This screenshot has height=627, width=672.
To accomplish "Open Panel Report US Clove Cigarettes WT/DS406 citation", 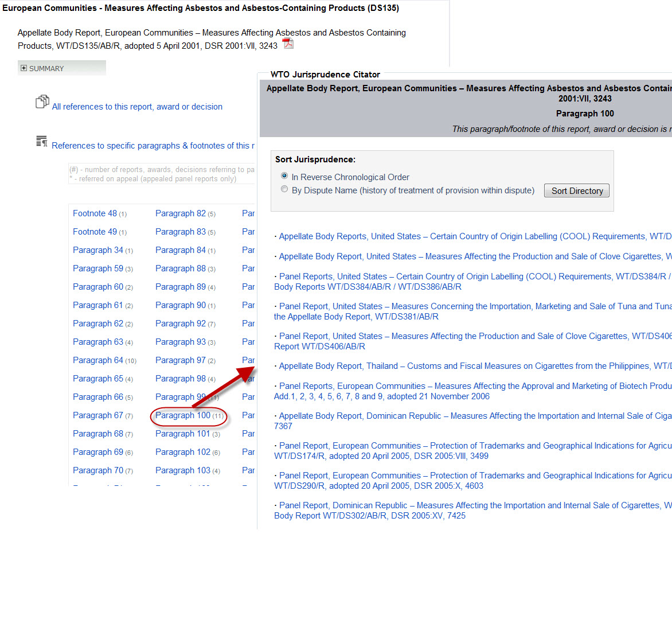I will 472,341.
